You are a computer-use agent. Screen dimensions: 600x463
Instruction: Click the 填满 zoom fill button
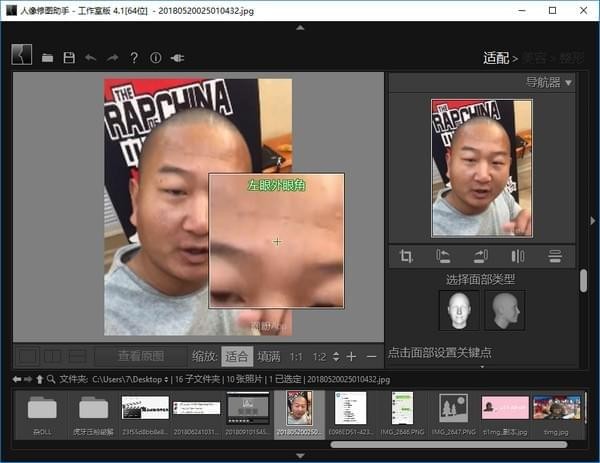[268, 356]
